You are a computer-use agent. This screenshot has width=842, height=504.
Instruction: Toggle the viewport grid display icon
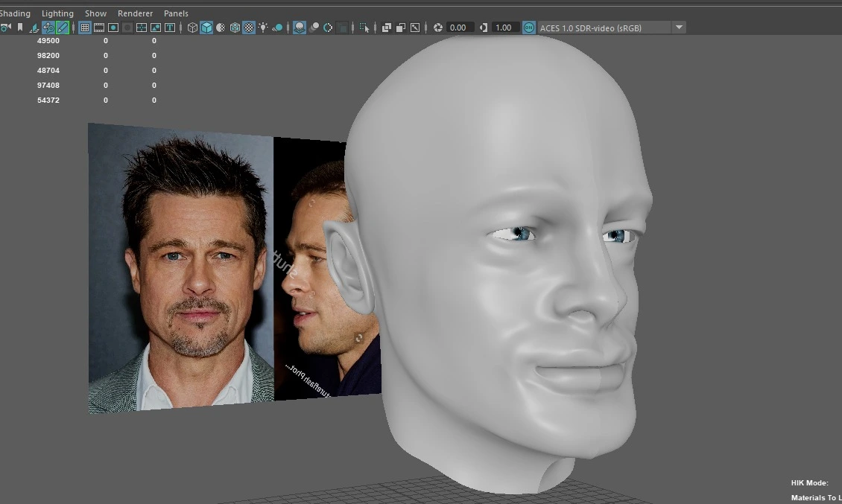pos(85,28)
